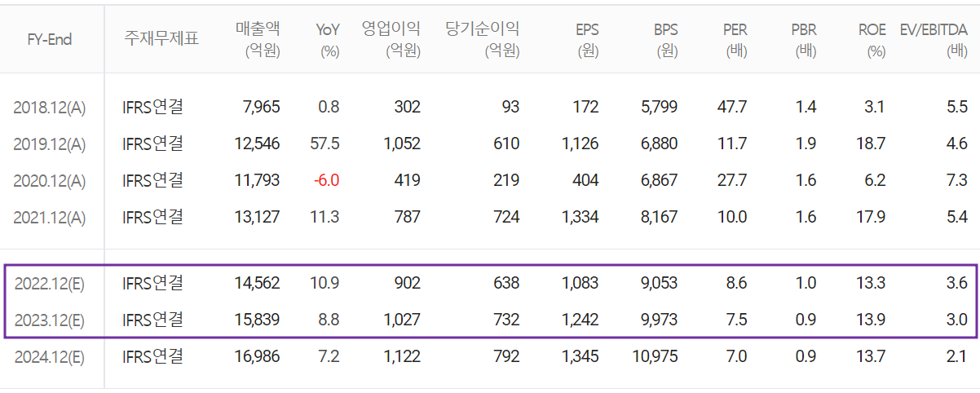Select the 2023.12(E) row label

pos(50,320)
